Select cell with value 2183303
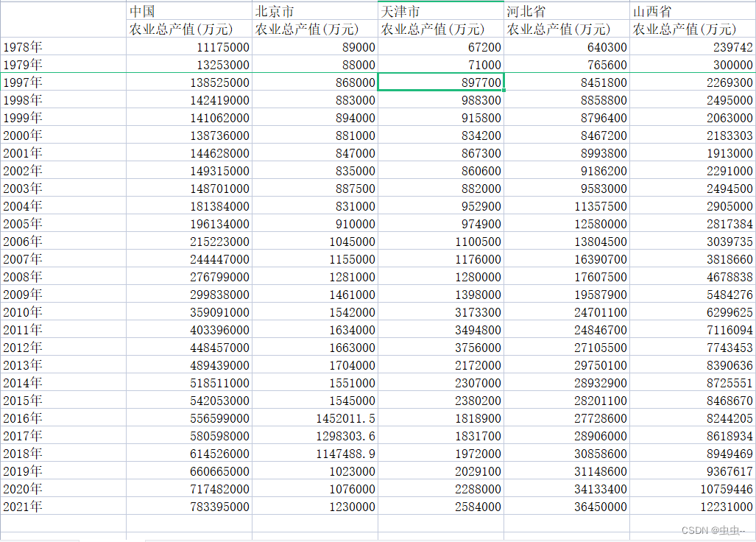The width and height of the screenshot is (756, 542). [x=693, y=135]
